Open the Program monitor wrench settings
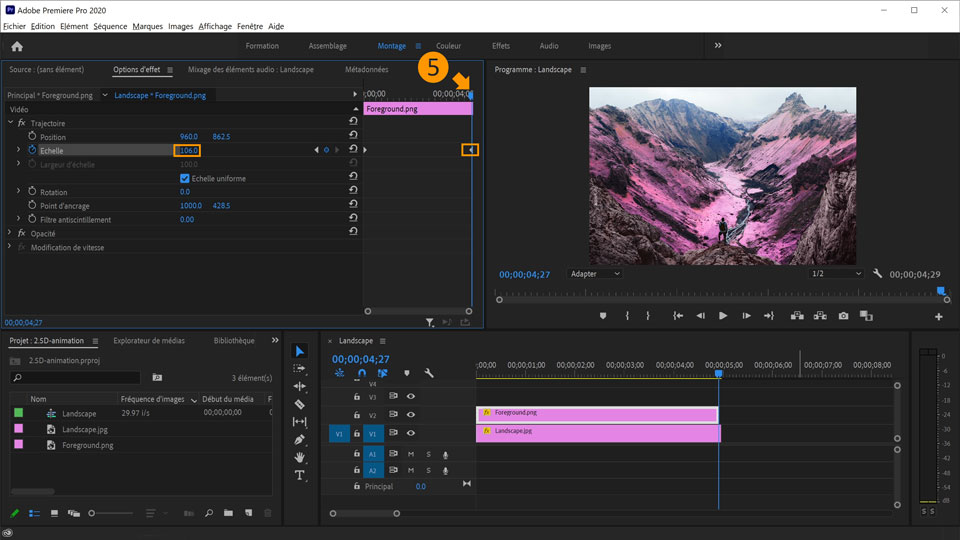This screenshot has width=960, height=540. point(877,274)
